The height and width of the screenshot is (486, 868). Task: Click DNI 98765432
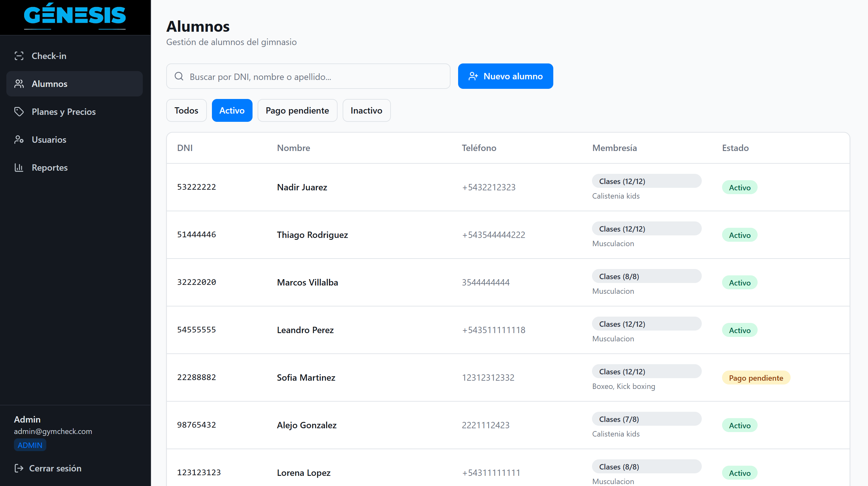coord(196,425)
